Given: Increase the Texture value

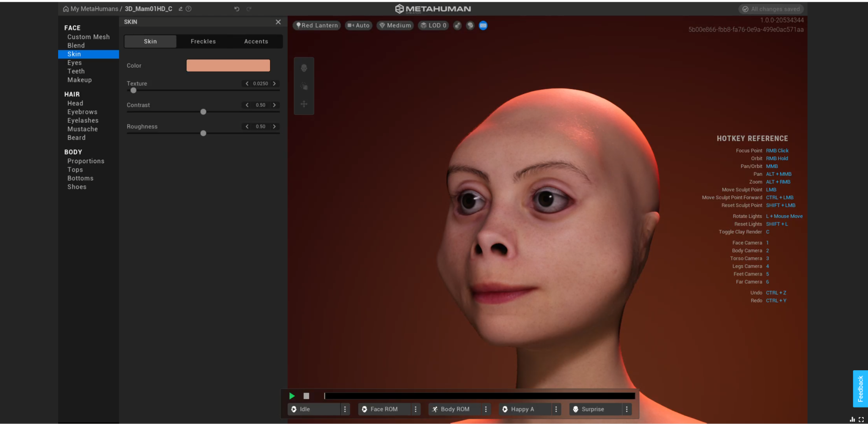Looking at the screenshot, I should (274, 84).
